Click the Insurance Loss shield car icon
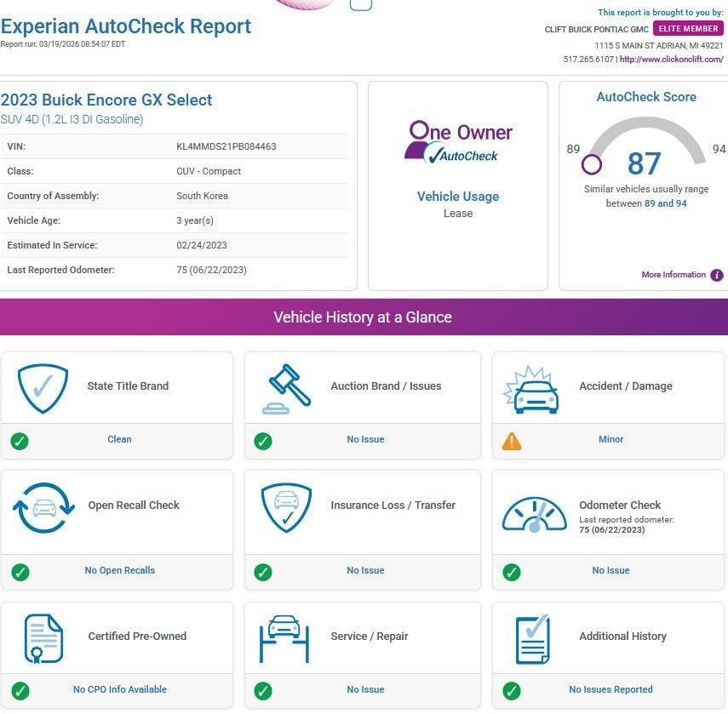 pos(286,508)
